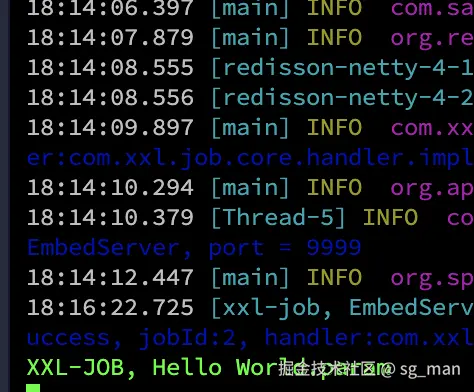Select [main] in the 18:14:09.897 row
474x392 pixels.
pos(250,128)
